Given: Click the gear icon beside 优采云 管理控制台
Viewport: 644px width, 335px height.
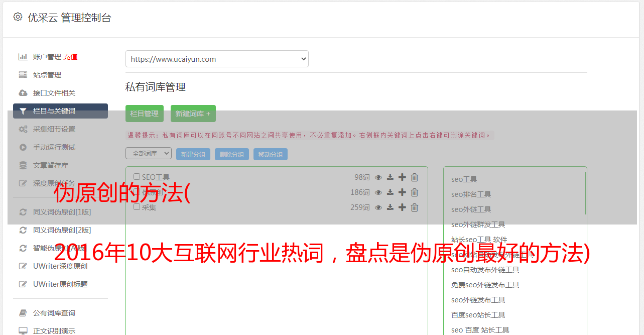Looking at the screenshot, I should coord(18,17).
